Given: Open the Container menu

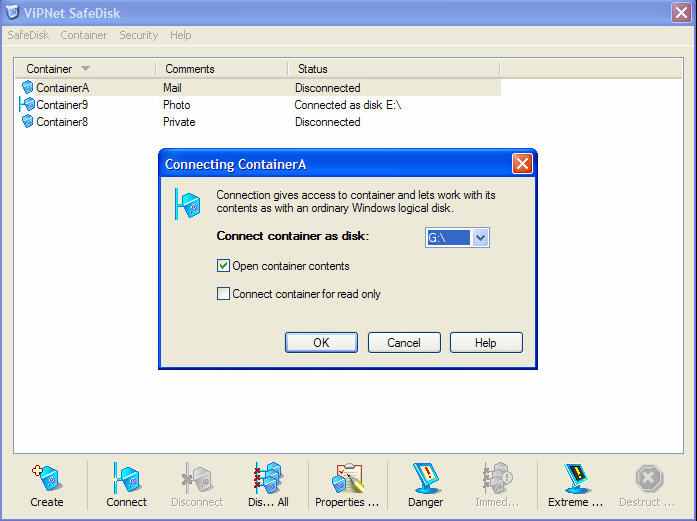Looking at the screenshot, I should point(84,35).
